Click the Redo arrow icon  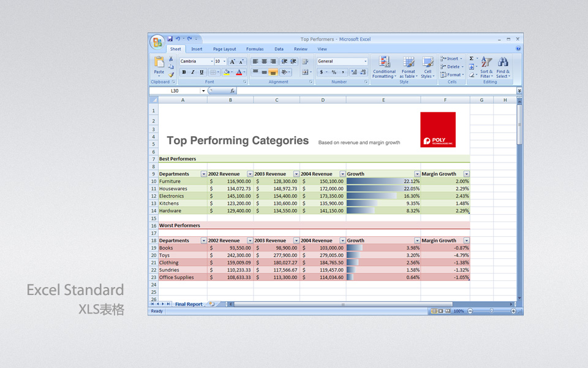coord(189,39)
